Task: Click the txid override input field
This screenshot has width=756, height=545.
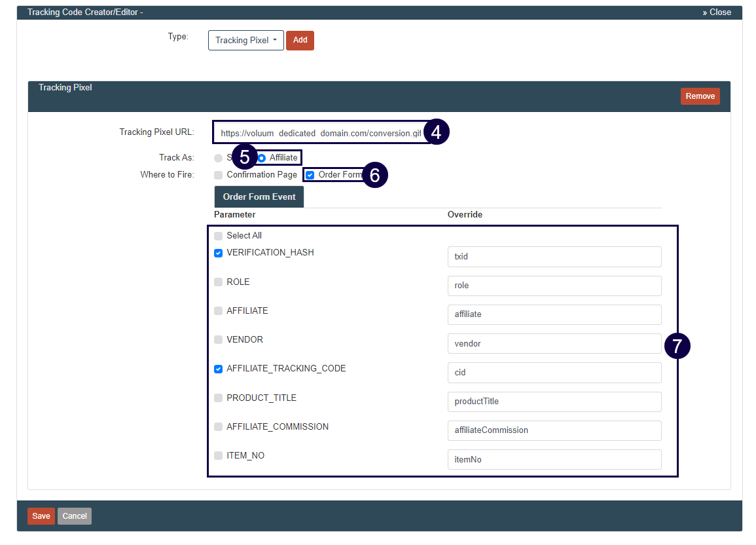Action: (554, 257)
